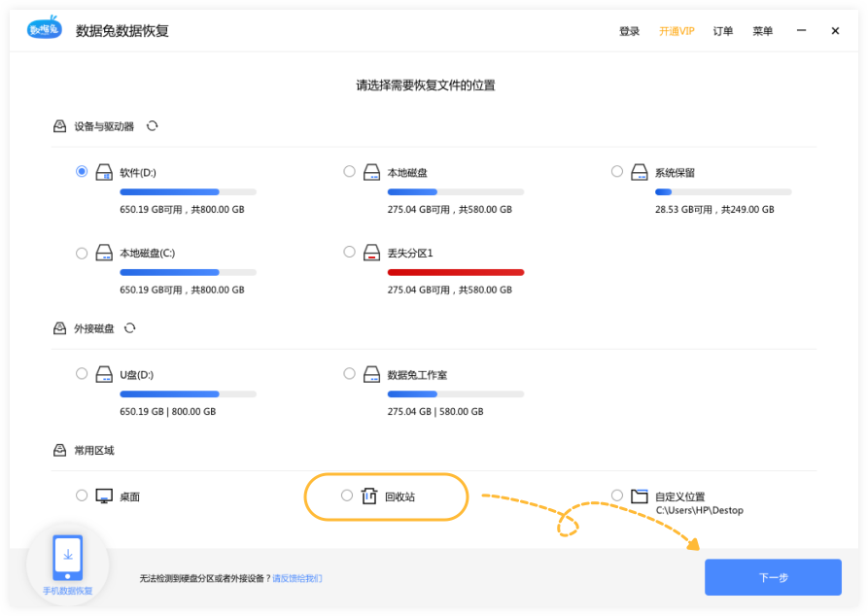Screen dimensions: 868x616
Task: Click the 软件(D:) storage usage bar
Action: (188, 192)
